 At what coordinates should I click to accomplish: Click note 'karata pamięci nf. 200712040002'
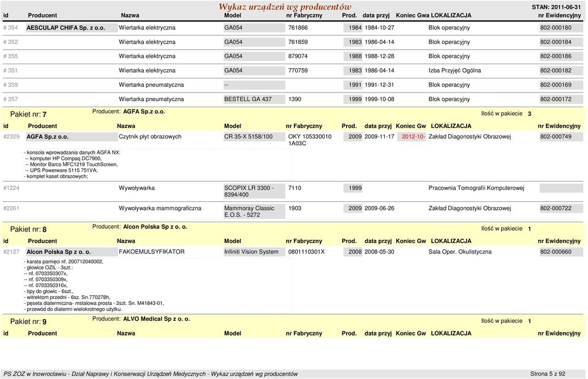tap(65, 261)
